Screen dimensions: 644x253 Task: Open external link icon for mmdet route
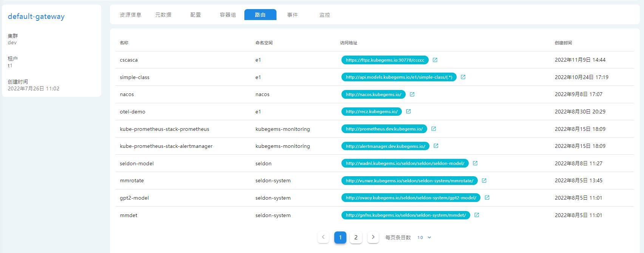(x=477, y=215)
